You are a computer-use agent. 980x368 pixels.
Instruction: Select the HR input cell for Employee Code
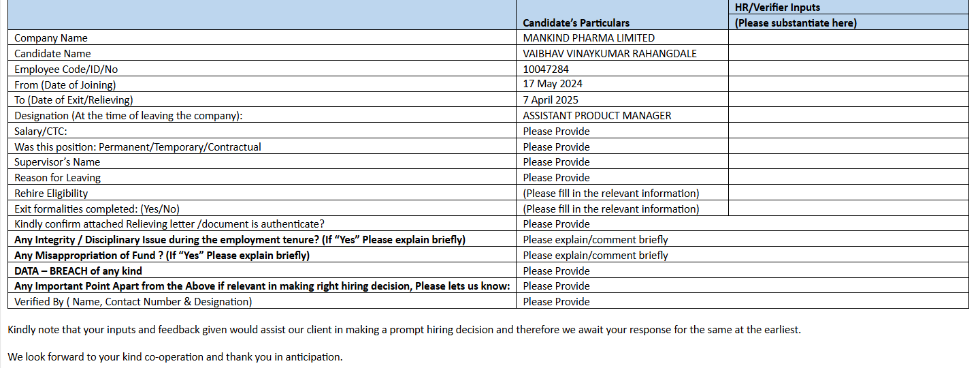(848, 69)
